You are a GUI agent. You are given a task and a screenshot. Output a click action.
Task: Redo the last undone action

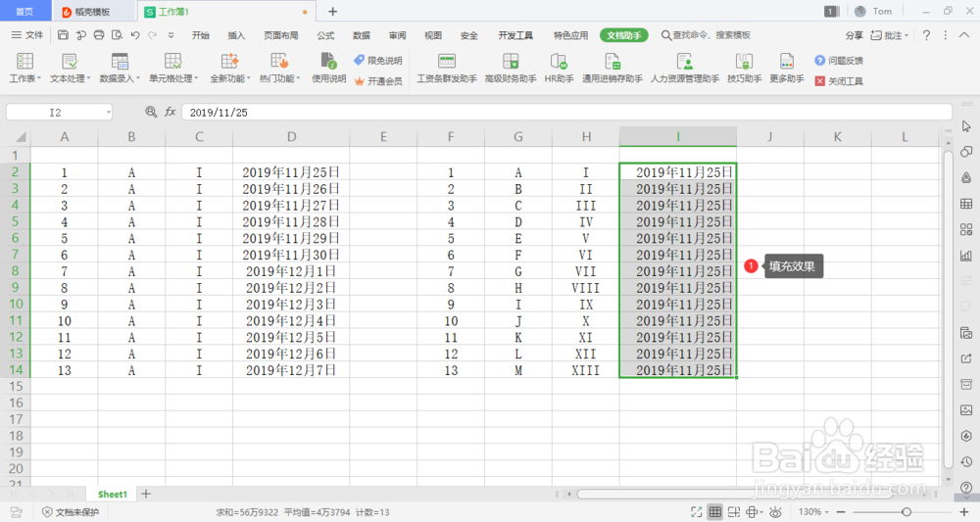point(153,35)
